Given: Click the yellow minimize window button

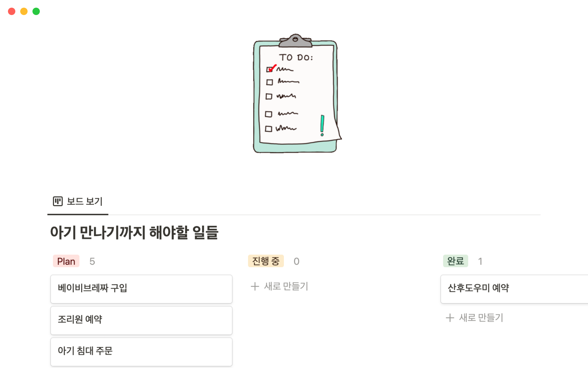Looking at the screenshot, I should pyautogui.click(x=24, y=11).
